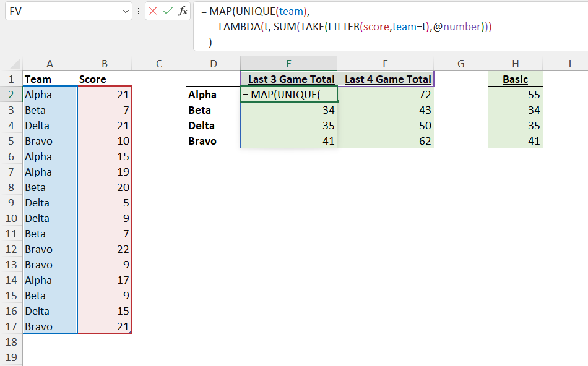
Task: Click cell D5 label Bravo
Action: (214, 141)
